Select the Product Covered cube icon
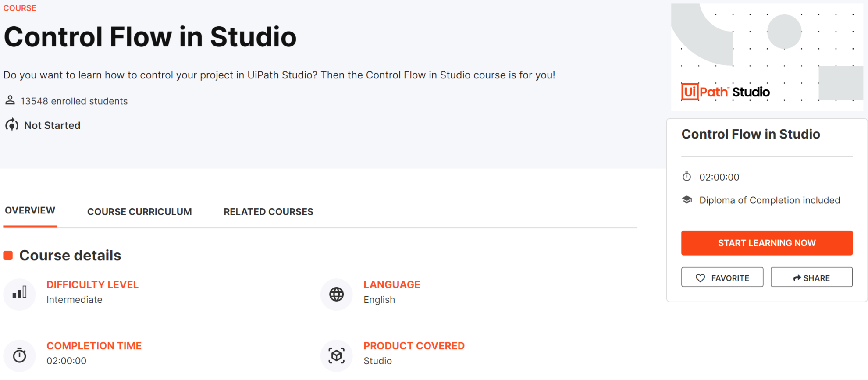868x380 pixels. 336,355
